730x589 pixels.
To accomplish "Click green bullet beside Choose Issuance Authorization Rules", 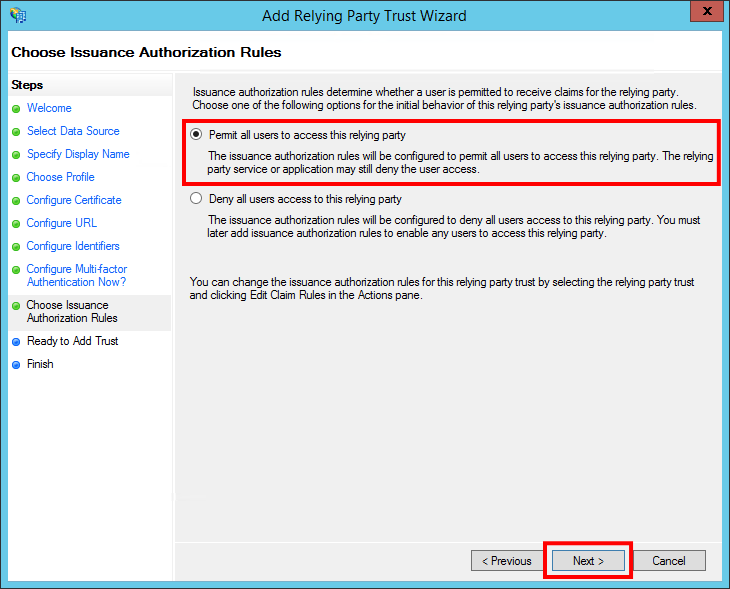I will click(x=16, y=306).
